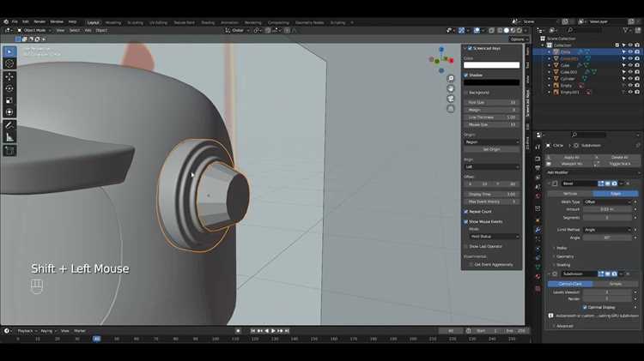This screenshot has width=644, height=361.
Task: Adjust the Font Size slider field
Action: (x=492, y=103)
